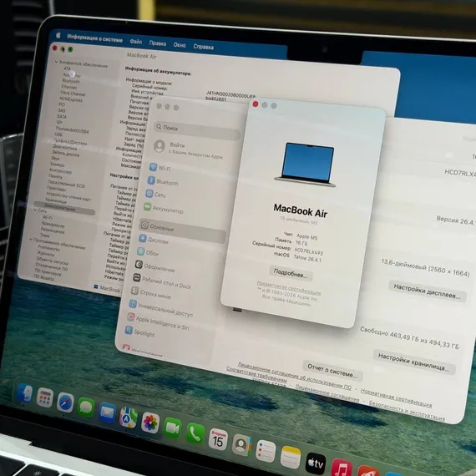
Task: Select NVMExpress in hardware tree
Action: point(71,99)
